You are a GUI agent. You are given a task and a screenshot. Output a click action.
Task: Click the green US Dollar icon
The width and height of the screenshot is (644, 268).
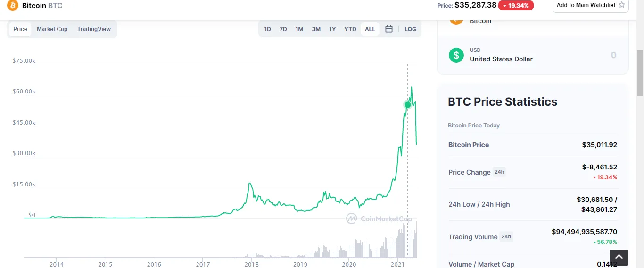coord(456,55)
